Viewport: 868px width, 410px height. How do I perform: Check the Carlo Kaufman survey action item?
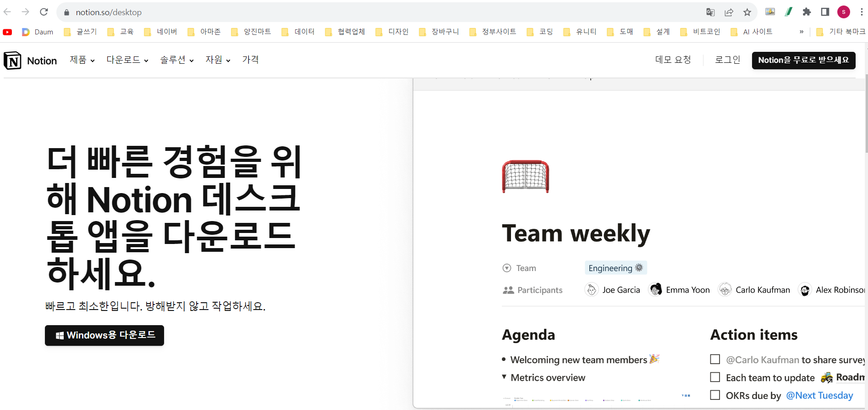point(715,359)
